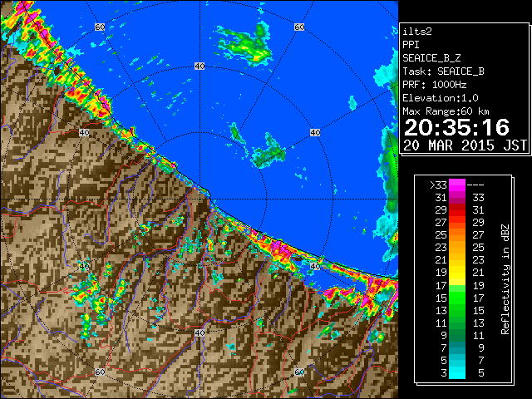Click the timestamp "20:35:16"

456,127
